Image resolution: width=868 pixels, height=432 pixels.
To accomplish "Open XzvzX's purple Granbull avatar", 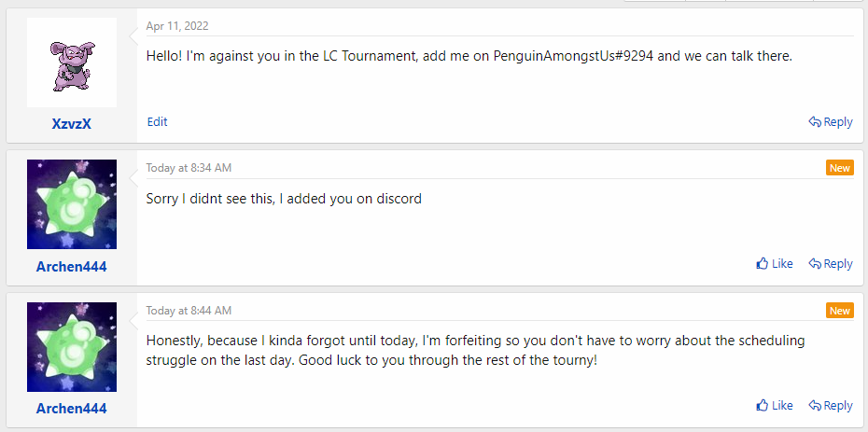I will pos(72,63).
